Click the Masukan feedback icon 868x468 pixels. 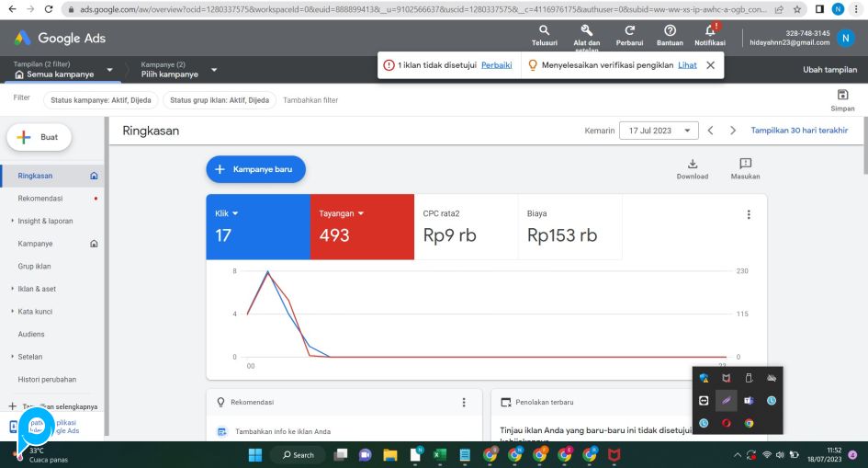click(x=745, y=164)
